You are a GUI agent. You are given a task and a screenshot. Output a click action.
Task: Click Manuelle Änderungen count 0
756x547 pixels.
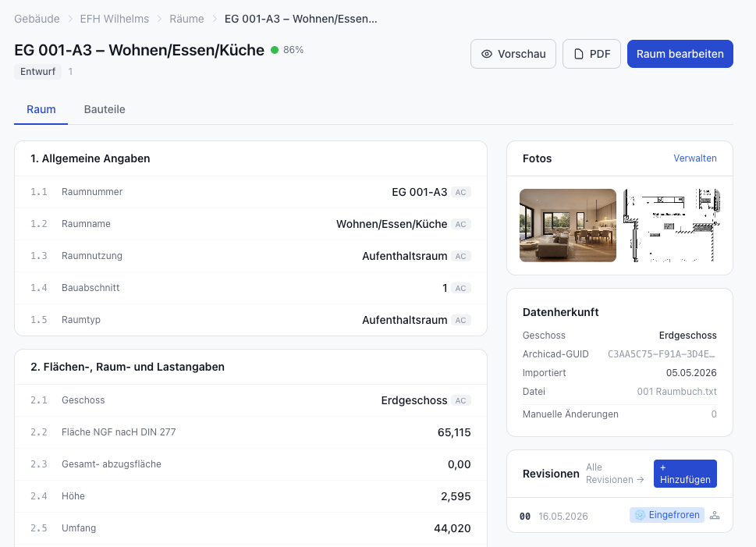tap(714, 414)
